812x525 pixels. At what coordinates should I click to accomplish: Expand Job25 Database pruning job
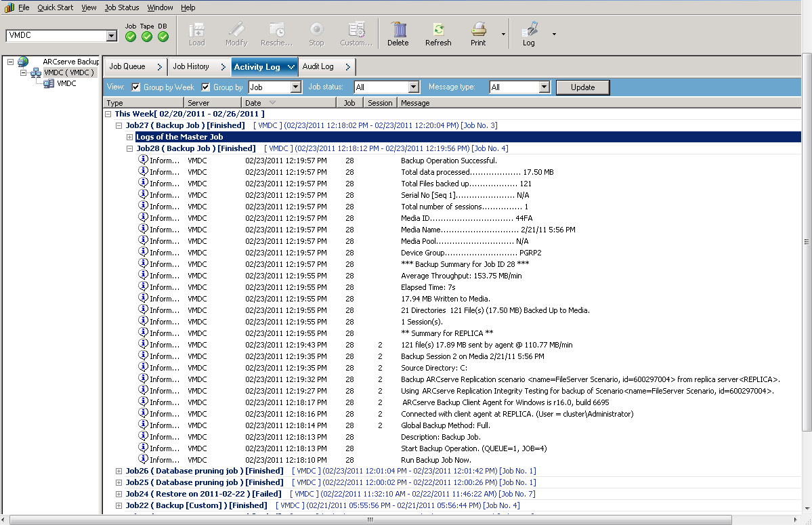coord(119,482)
